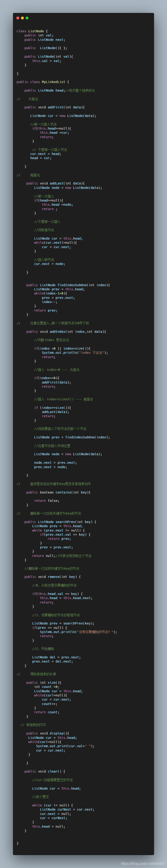
Task: Click the "int count =0;" line
Action: 47,686
